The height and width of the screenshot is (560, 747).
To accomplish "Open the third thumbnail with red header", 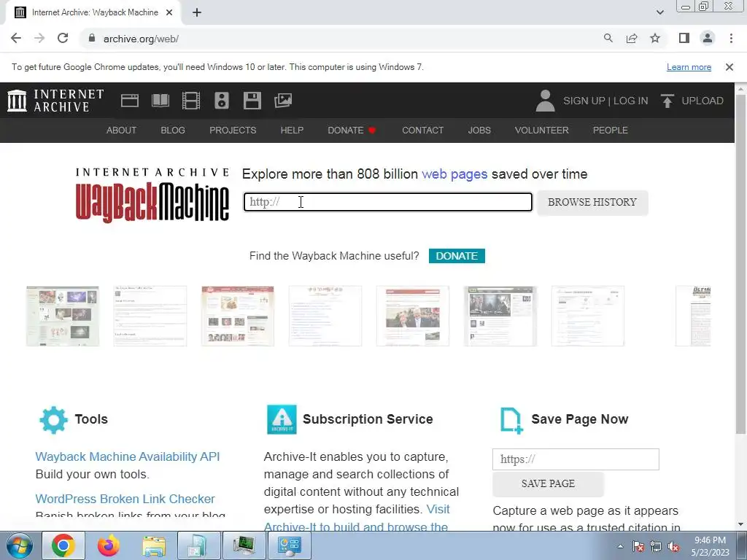I will click(x=238, y=316).
